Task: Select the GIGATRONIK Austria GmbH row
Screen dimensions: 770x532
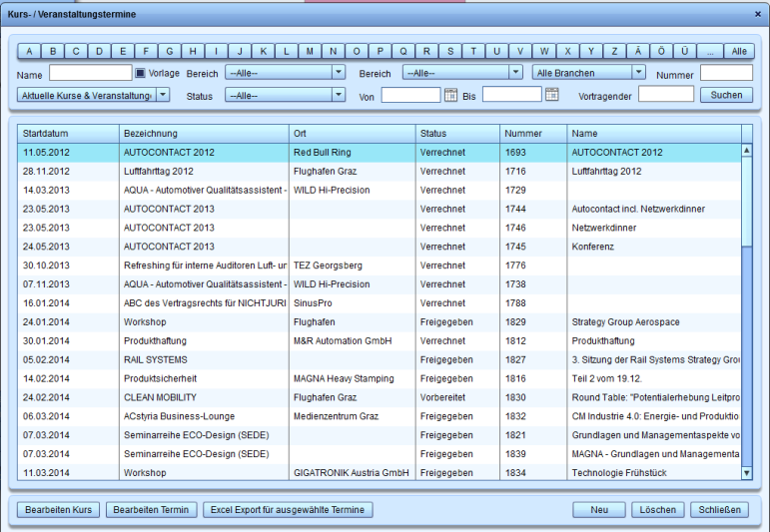Action: point(380,473)
